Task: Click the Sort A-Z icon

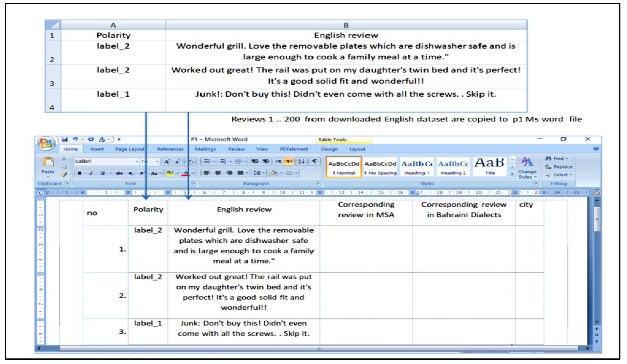Action: 301,161
